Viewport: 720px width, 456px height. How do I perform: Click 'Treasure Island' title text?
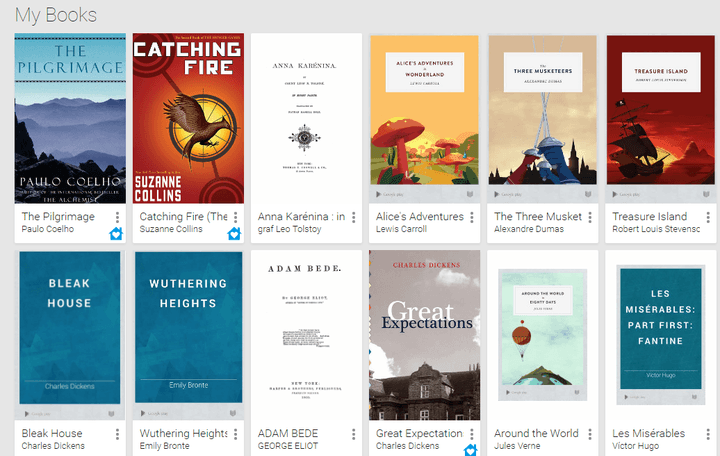649,217
